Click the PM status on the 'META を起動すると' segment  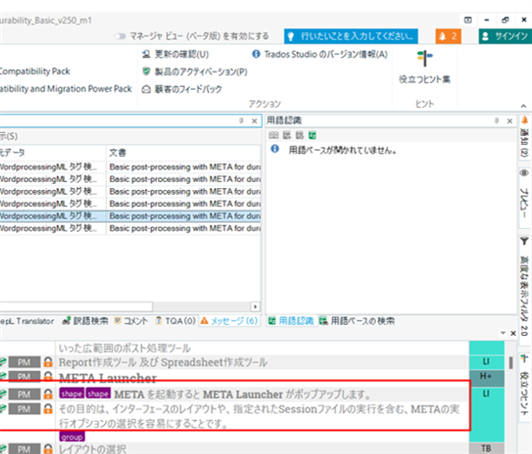click(x=24, y=395)
